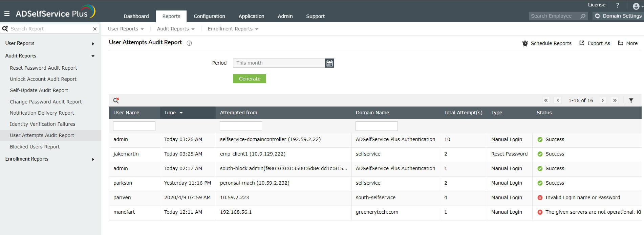Select the 'emp-client1 (10.9.129.222)' cell
The image size is (644, 235).
click(253, 154)
